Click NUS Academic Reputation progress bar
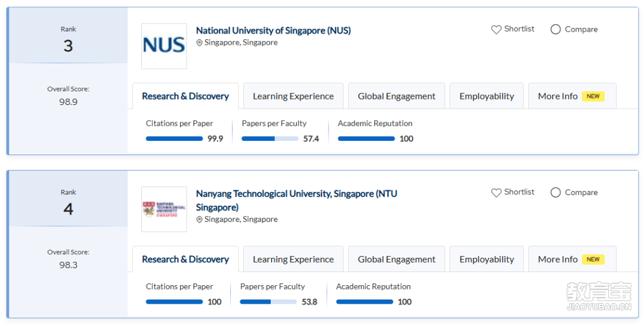The height and width of the screenshot is (324, 644). tap(366, 139)
